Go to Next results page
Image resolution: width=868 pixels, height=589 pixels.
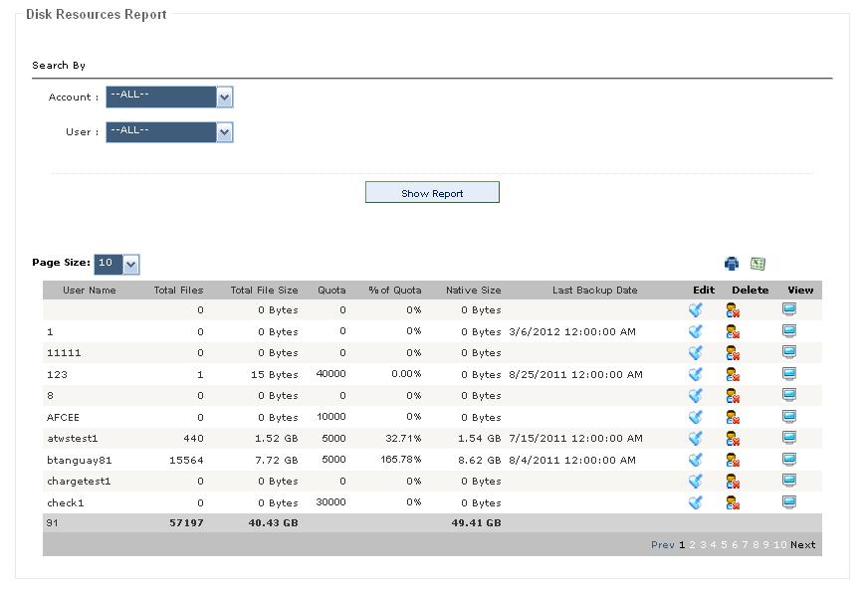[802, 545]
